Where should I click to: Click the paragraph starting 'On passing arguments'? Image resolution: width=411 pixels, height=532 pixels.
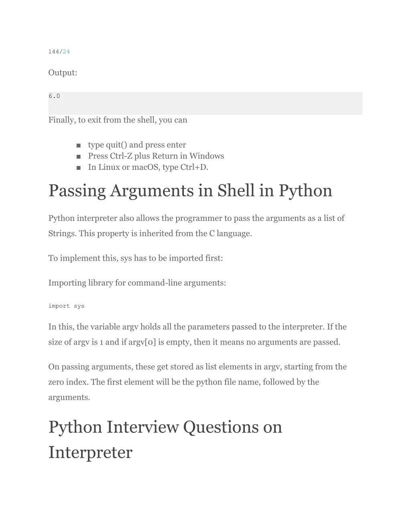coord(197,382)
